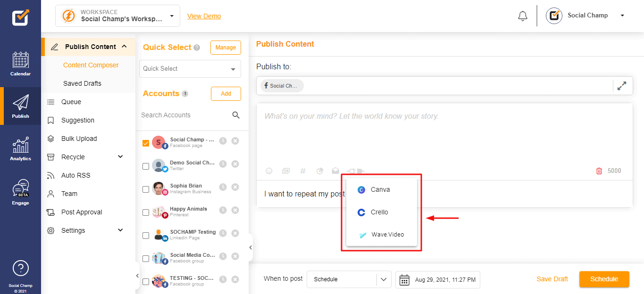This screenshot has height=294, width=644.
Task: Expand the Recycle submenu
Action: coord(120,156)
